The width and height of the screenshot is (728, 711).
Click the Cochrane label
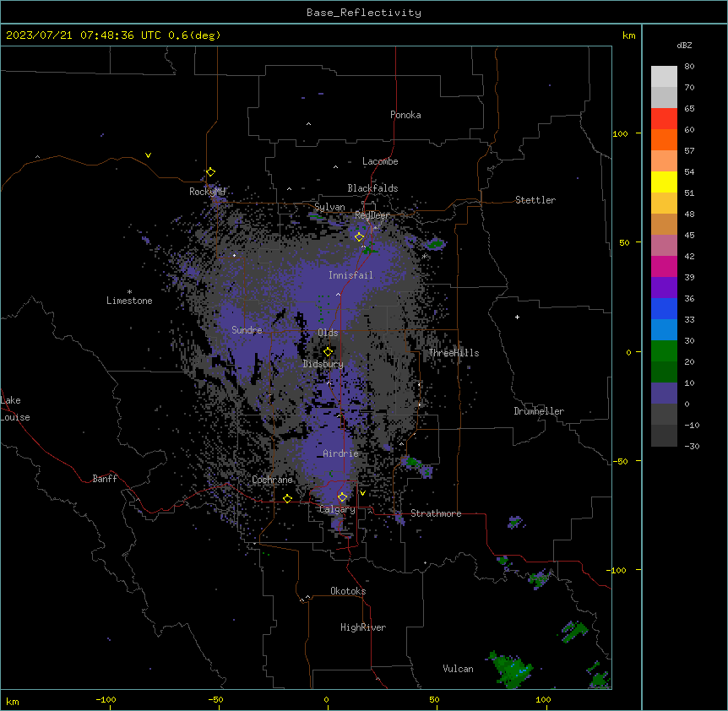(273, 480)
